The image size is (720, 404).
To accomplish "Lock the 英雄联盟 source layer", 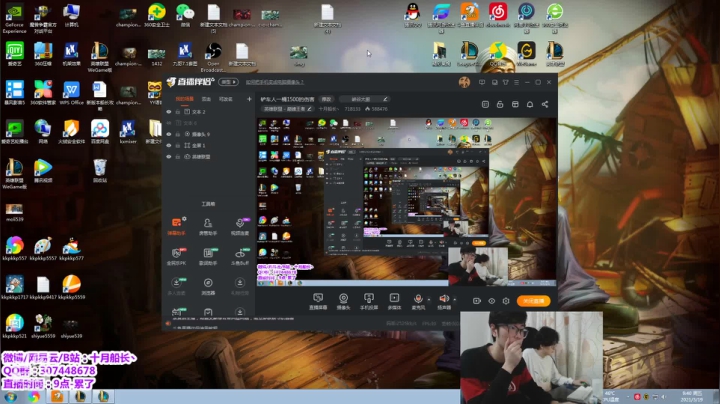I will (x=178, y=157).
